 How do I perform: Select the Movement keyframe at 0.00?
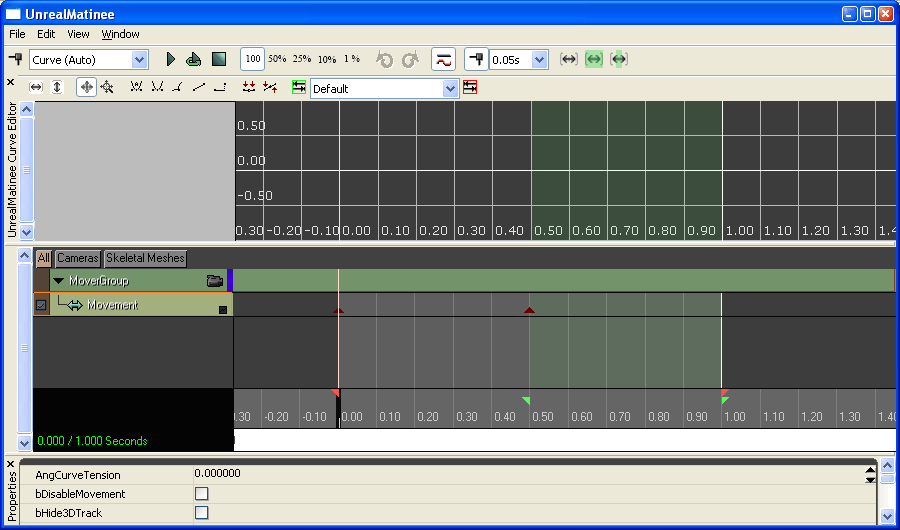tap(339, 310)
